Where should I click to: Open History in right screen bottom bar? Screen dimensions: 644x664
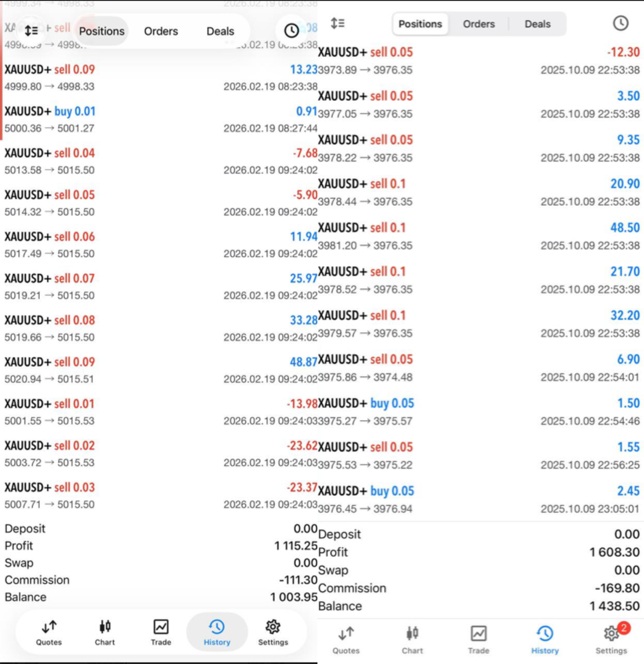(x=545, y=640)
